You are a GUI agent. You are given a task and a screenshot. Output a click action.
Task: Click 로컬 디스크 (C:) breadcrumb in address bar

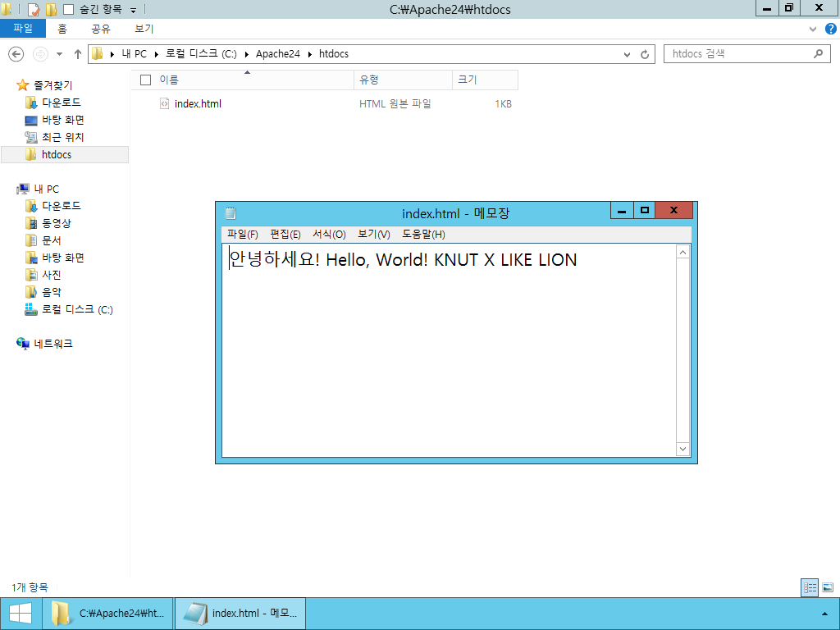tap(201, 53)
